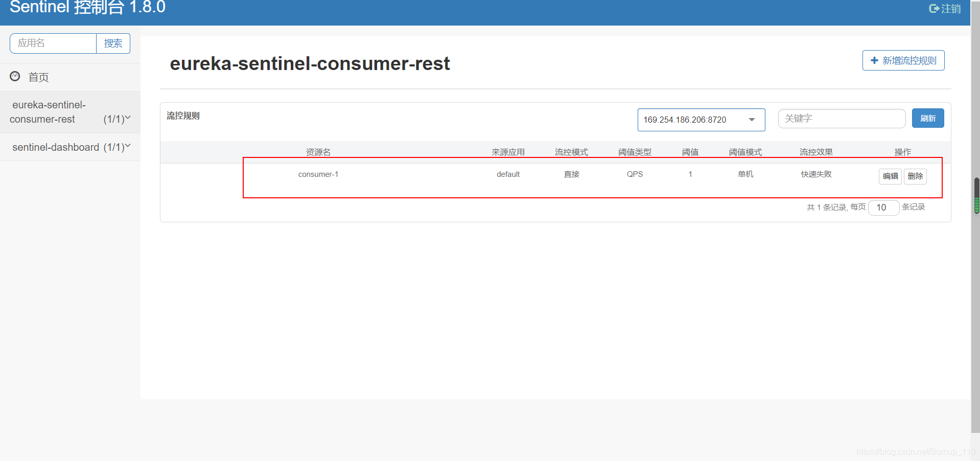Click the eureka-sentinel-consumer-rest page heading
The width and height of the screenshot is (980, 461).
pos(310,64)
